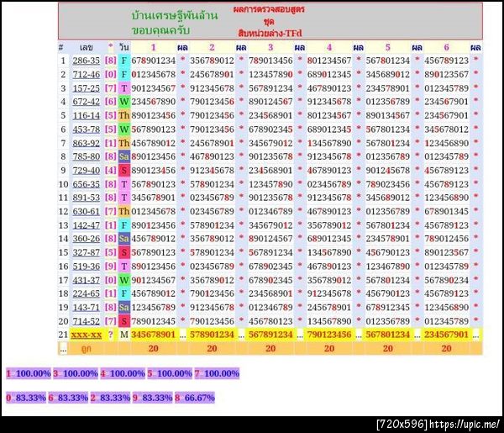The image size is (504, 433).
Task: Open the 630-61 number link
Action: (x=87, y=211)
